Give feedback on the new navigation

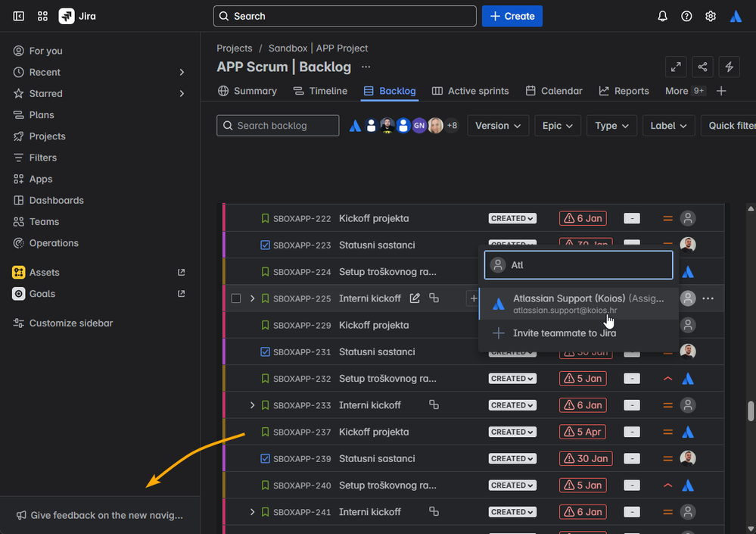pos(100,515)
